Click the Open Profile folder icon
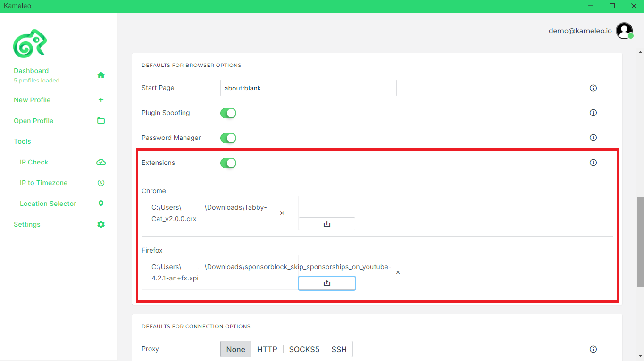The height and width of the screenshot is (361, 644). (x=101, y=121)
